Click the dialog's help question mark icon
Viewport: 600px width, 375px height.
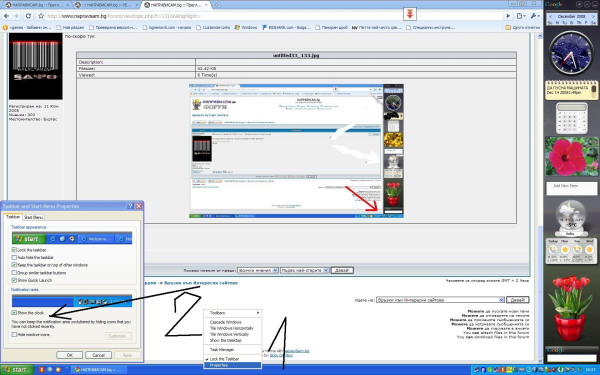tap(130, 206)
